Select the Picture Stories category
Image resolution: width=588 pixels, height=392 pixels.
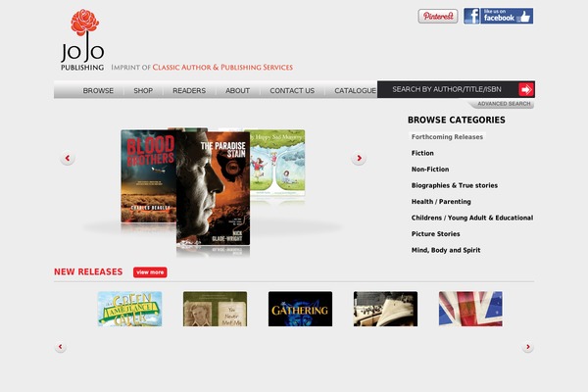[436, 233]
